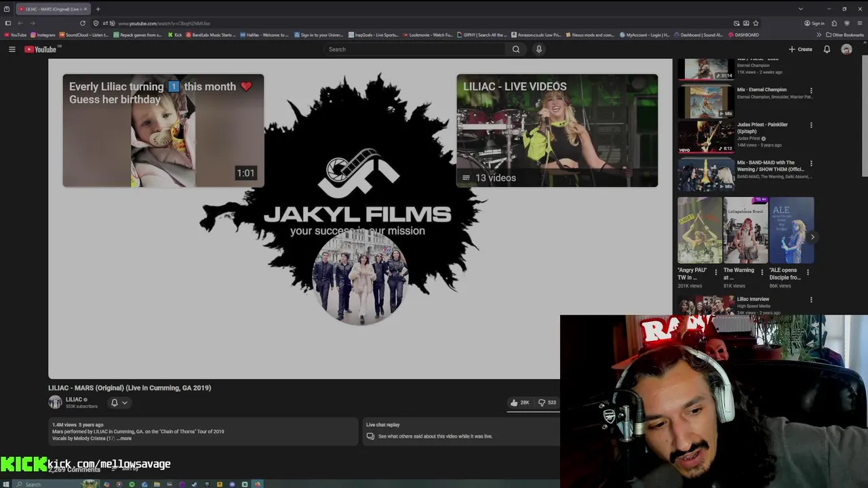Click the YouTube logo to go home
This screenshot has width=868, height=488.
click(x=42, y=49)
